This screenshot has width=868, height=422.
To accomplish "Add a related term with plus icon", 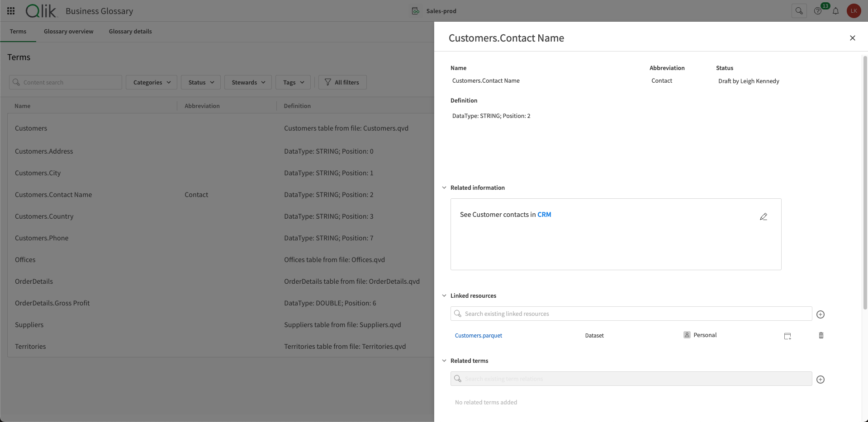I will [821, 380].
